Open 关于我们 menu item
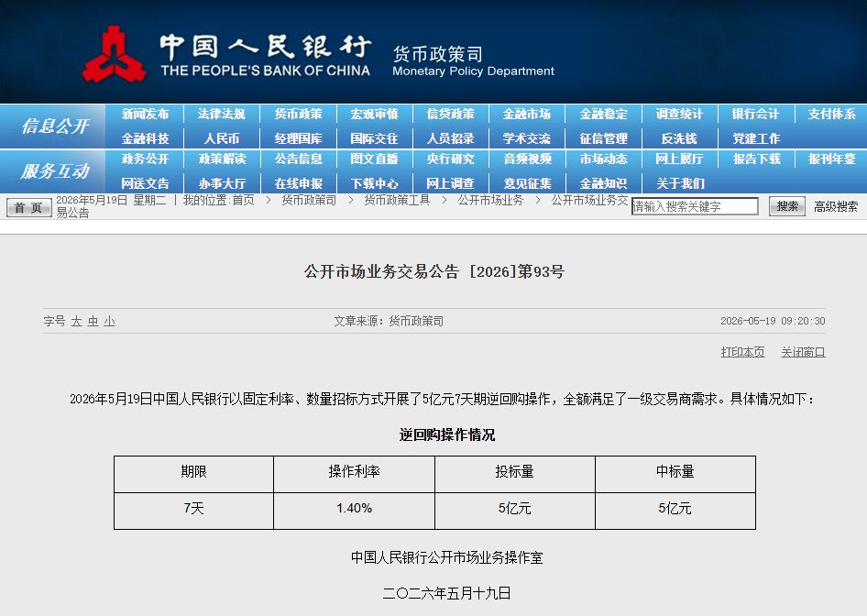The height and width of the screenshot is (616, 867). click(679, 183)
